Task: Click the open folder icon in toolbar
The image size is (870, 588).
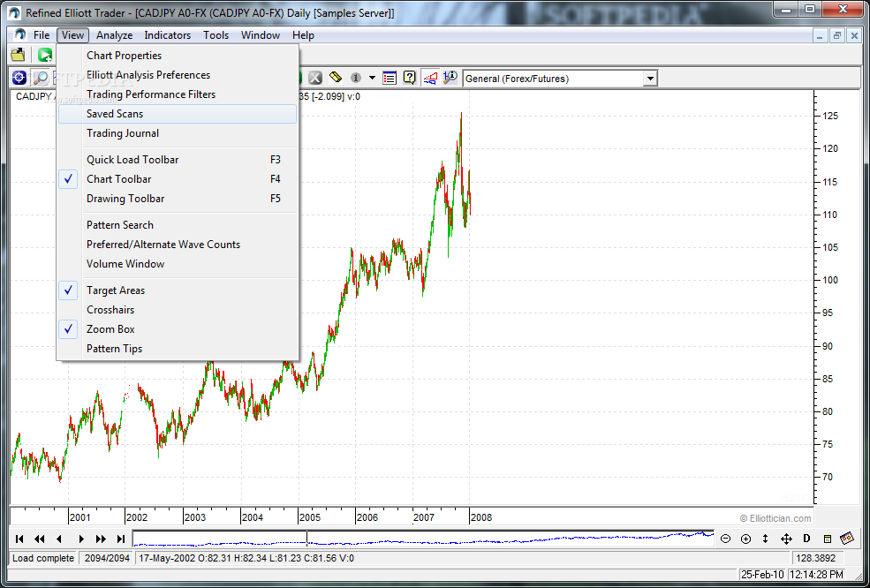Action: click(19, 55)
